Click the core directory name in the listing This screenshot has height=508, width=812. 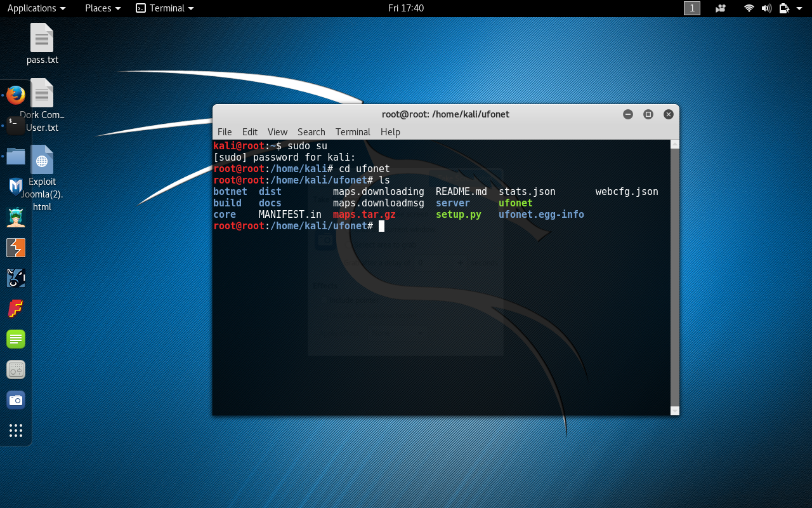pos(225,215)
